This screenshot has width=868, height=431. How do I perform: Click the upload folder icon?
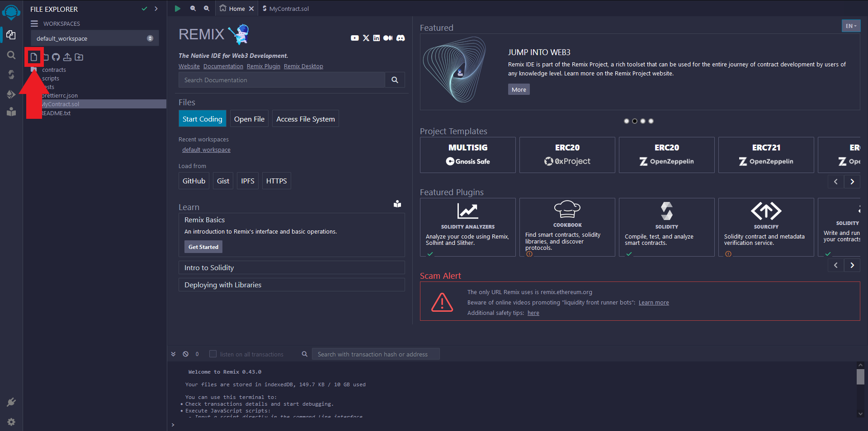(x=79, y=57)
